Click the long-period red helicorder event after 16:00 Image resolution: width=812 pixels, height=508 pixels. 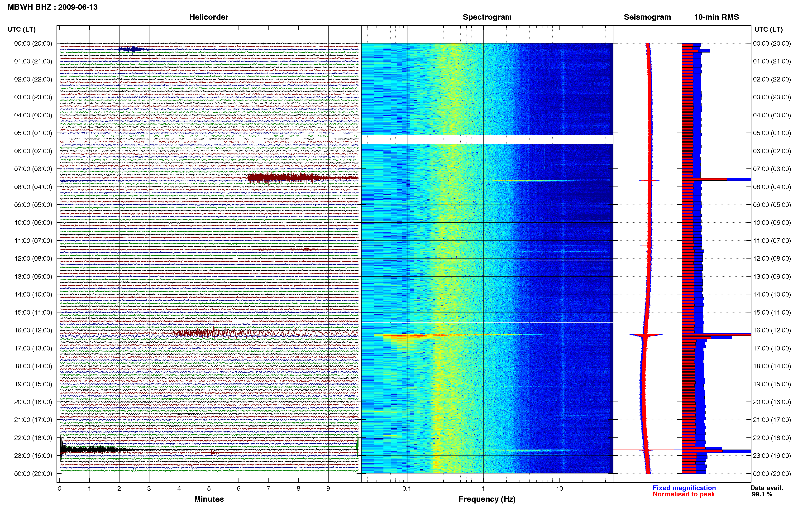[265, 333]
